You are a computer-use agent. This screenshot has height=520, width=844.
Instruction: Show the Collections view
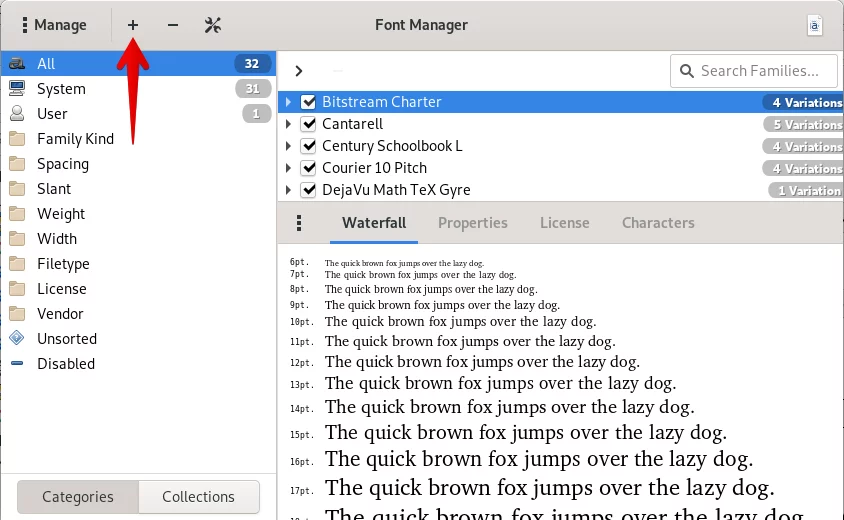coord(199,497)
